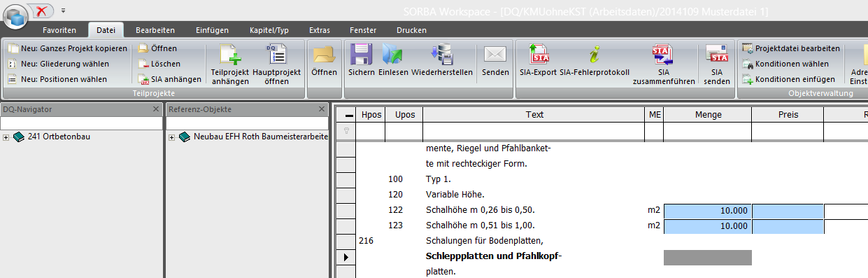
Task: Click SIA anhängen
Action: pyautogui.click(x=169, y=79)
